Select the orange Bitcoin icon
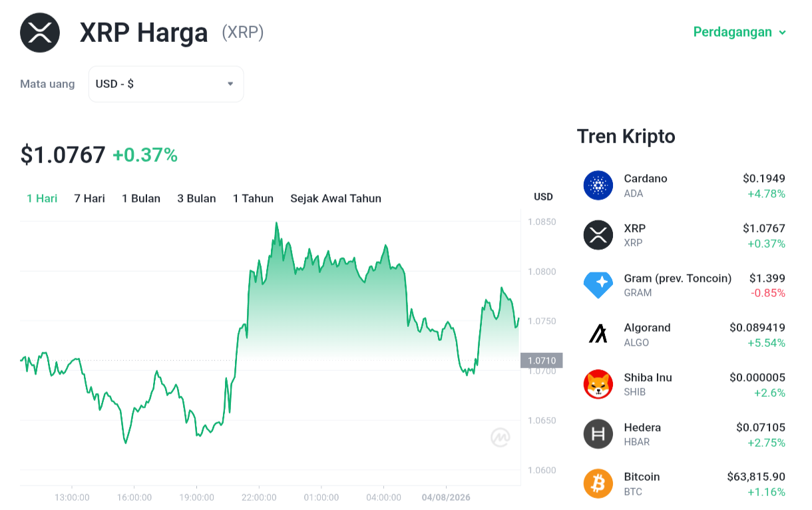812x510 pixels. [598, 483]
